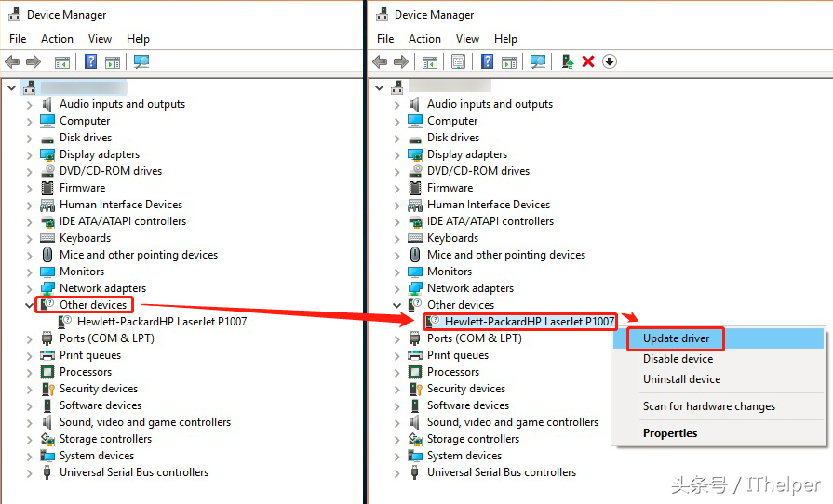Click the update driver green arrow toolbar icon
Image resolution: width=833 pixels, height=504 pixels.
[x=568, y=61]
